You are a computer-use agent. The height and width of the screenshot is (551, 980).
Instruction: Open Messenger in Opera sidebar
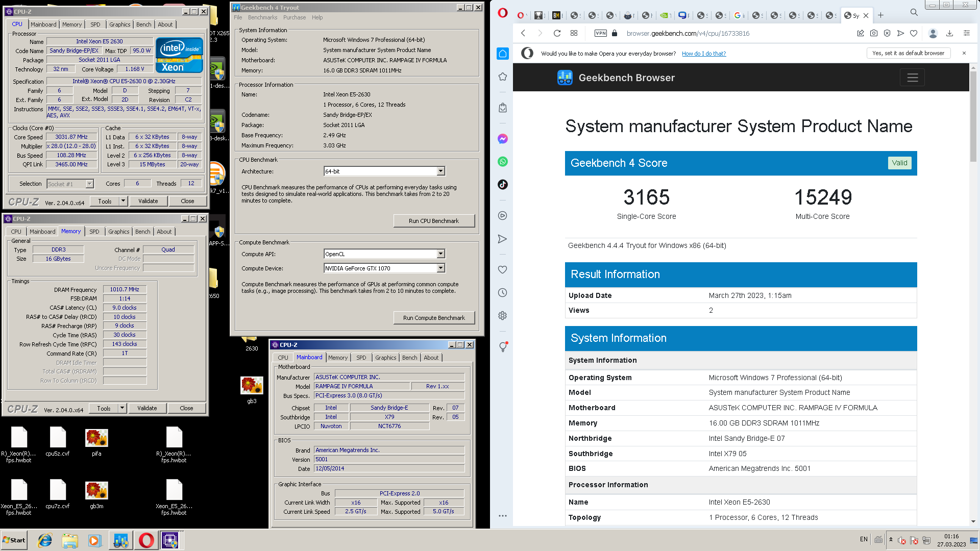[x=503, y=139]
